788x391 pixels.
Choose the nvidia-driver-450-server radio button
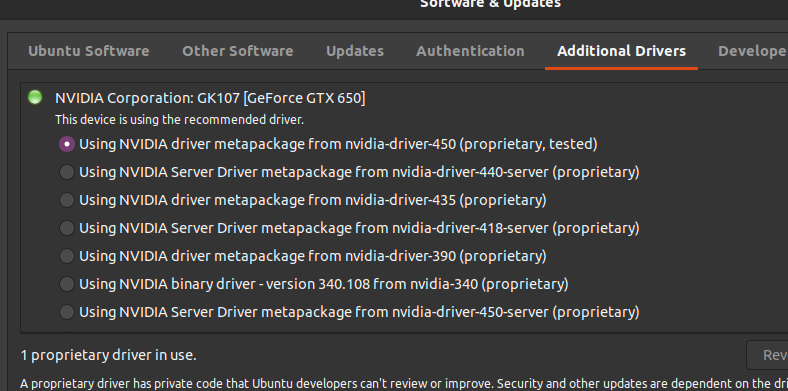67,312
